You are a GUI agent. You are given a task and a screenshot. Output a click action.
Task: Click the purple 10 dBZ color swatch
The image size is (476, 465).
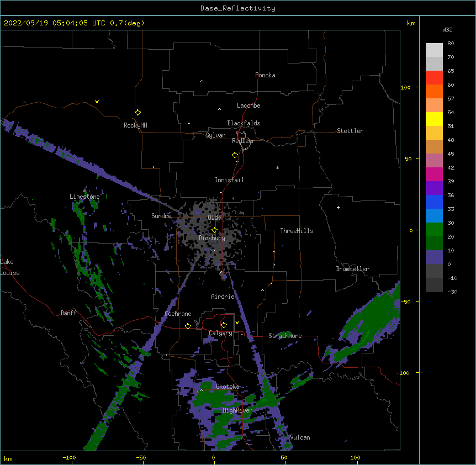pyautogui.click(x=434, y=257)
